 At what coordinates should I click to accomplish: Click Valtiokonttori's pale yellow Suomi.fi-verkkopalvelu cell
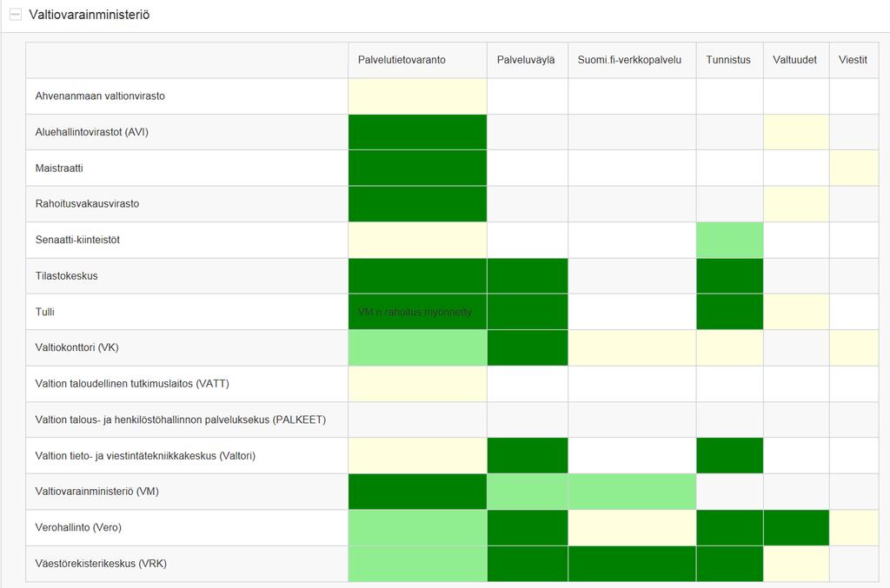[633, 347]
